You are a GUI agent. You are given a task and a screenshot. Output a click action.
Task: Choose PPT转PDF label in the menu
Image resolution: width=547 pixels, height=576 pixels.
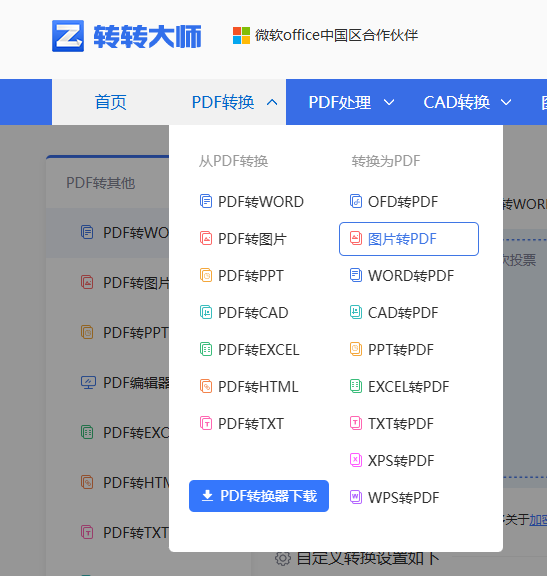401,350
